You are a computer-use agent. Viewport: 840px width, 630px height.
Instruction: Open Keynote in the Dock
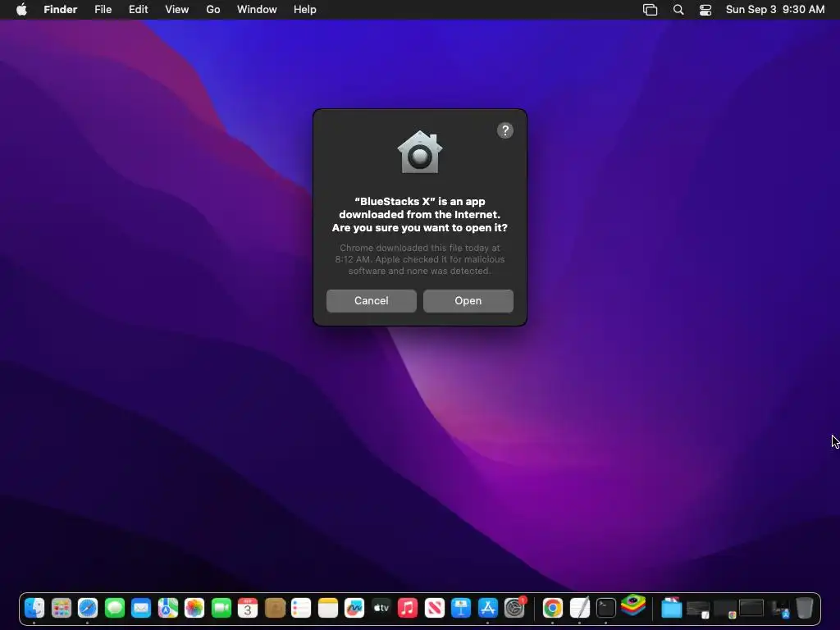point(461,608)
